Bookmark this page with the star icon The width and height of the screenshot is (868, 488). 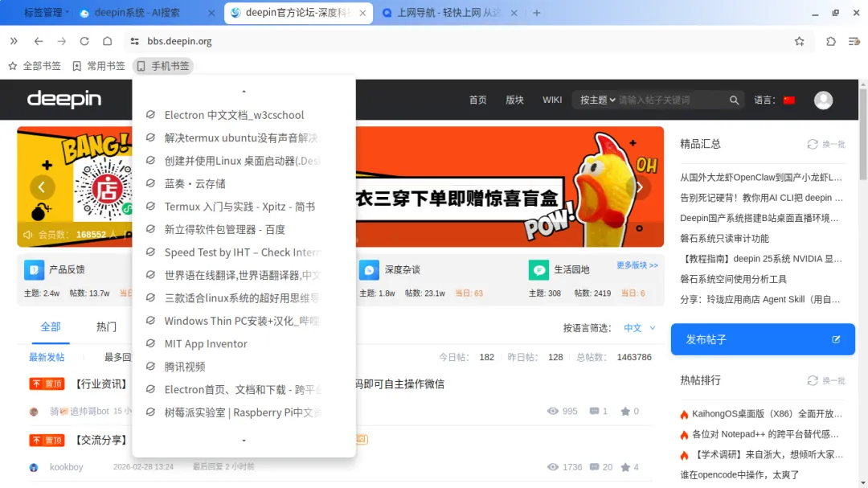(800, 41)
